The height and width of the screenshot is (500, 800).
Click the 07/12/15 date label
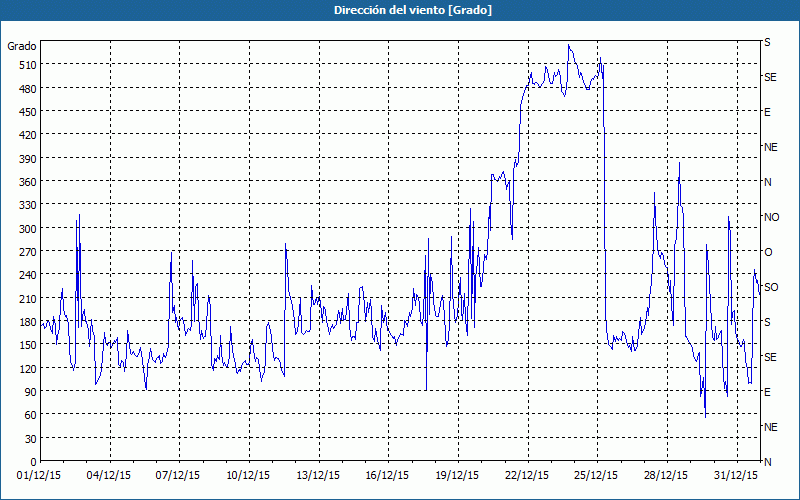click(178, 476)
